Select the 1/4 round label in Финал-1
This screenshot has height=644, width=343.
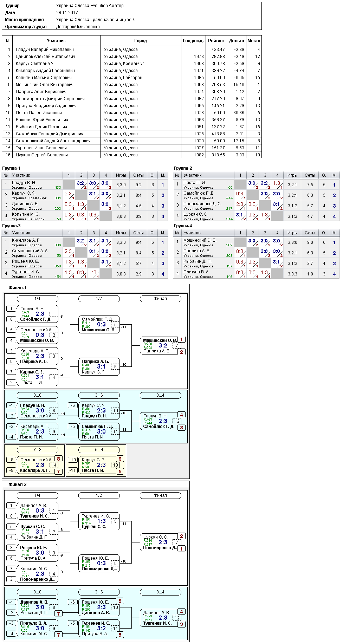coord(37,299)
